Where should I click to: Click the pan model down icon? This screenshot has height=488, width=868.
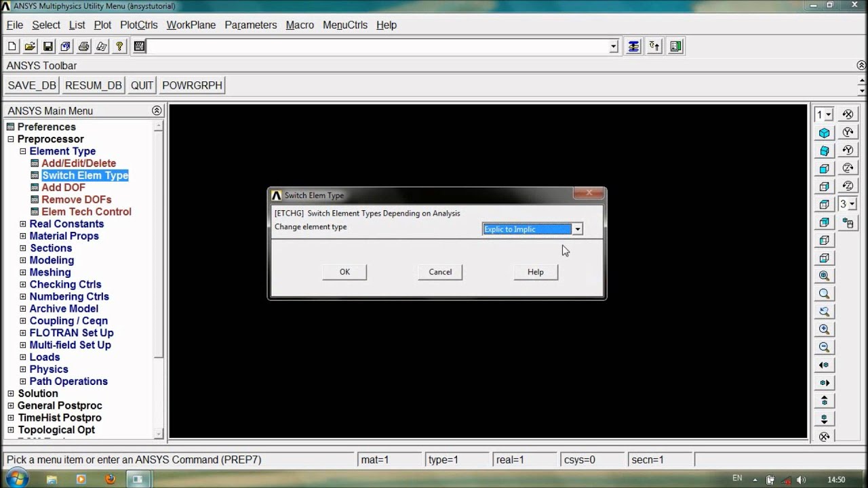[x=824, y=418]
